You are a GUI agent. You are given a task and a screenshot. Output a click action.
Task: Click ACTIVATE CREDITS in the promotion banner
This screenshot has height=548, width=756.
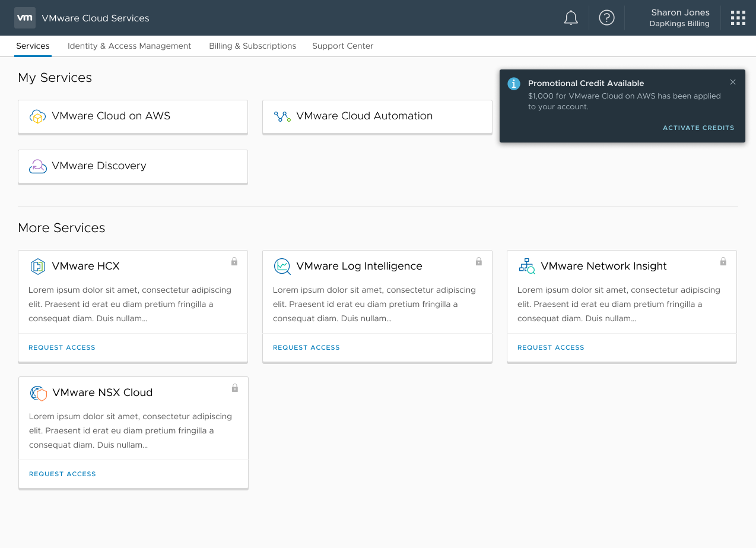(698, 128)
